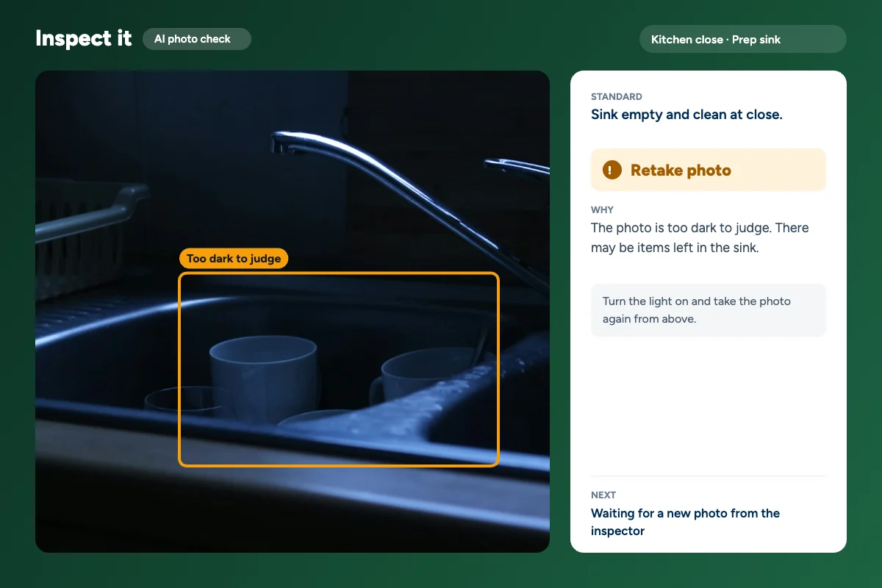882x588 pixels.
Task: Click the Retake photo banner
Action: click(709, 170)
